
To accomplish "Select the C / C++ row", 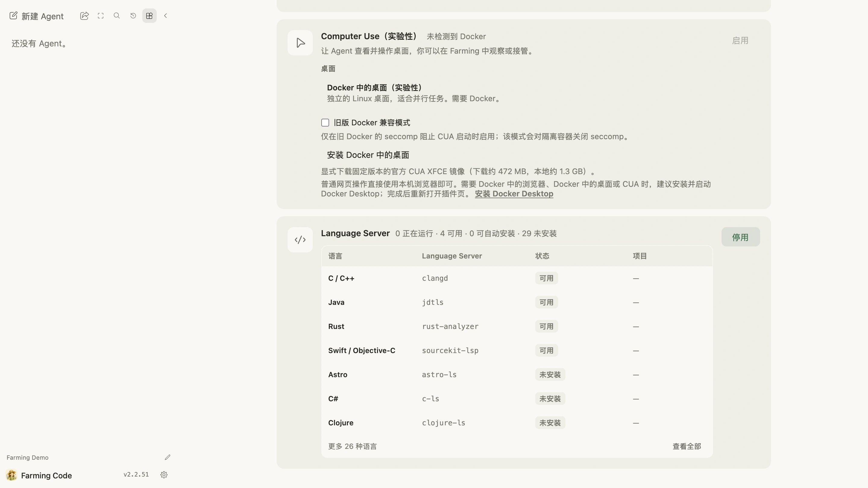I will (x=517, y=278).
